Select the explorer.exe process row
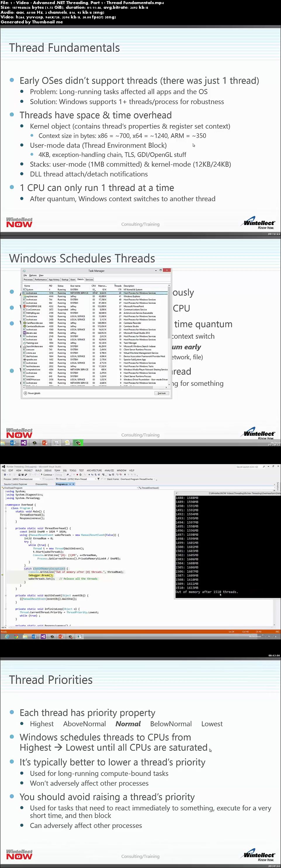The image size is (281, 868). pos(95,297)
